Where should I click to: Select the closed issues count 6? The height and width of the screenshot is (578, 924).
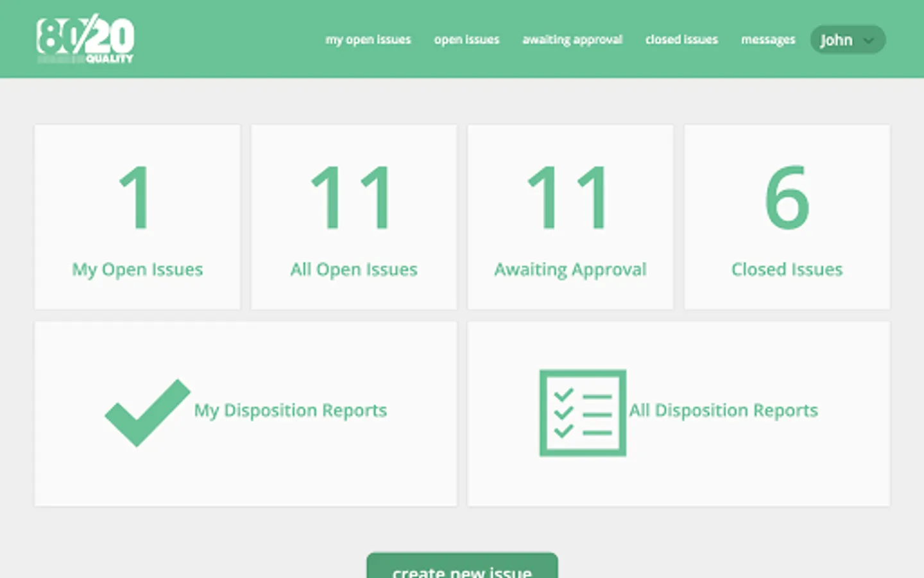(787, 197)
